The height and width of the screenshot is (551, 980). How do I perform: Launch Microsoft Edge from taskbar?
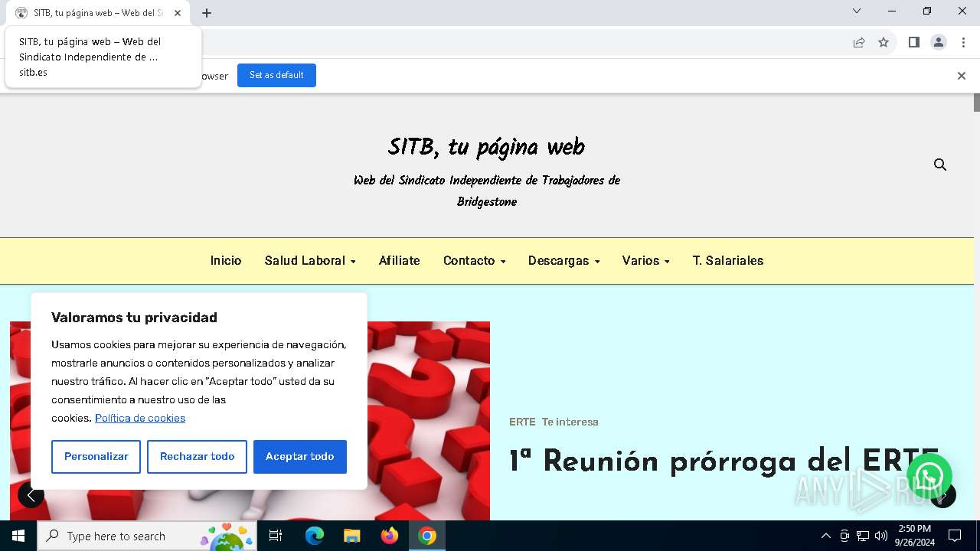315,536
